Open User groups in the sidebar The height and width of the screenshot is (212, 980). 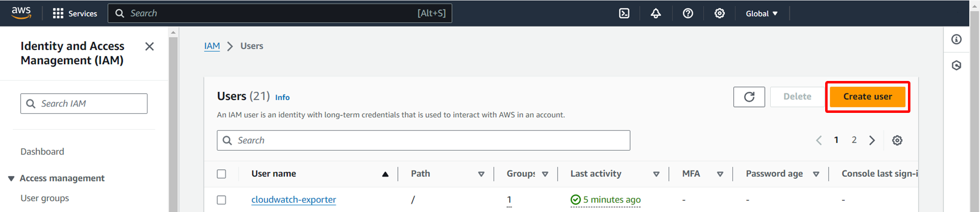(x=45, y=198)
